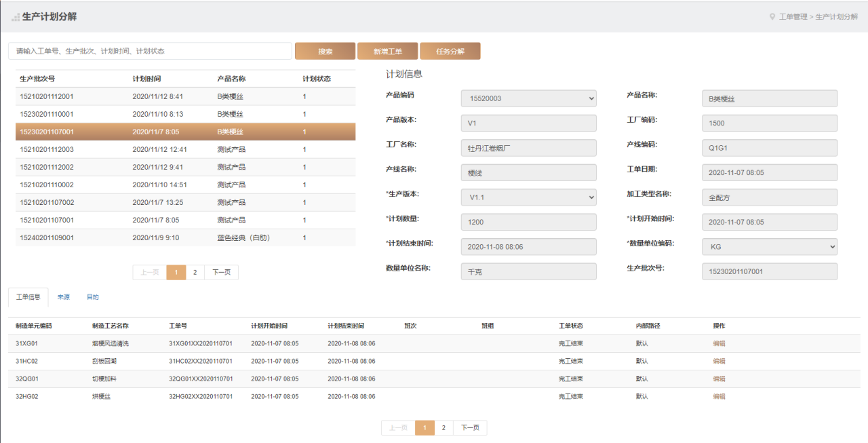Image resolution: width=868 pixels, height=443 pixels.
Task: Click the 计划状态 column header
Action: click(x=317, y=79)
